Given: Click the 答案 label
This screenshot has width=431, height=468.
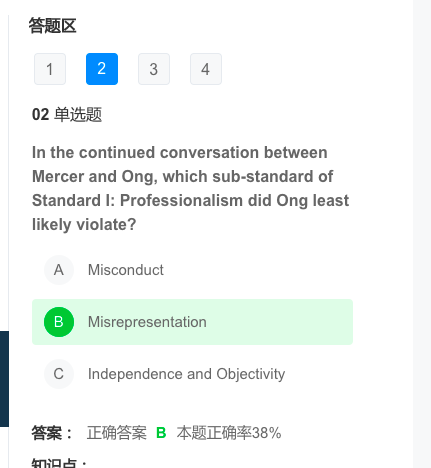Looking at the screenshot, I should tap(52, 433).
